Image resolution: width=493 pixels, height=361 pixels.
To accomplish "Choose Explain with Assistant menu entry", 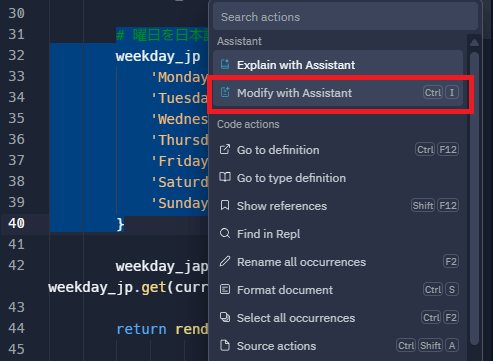I will click(338, 65).
